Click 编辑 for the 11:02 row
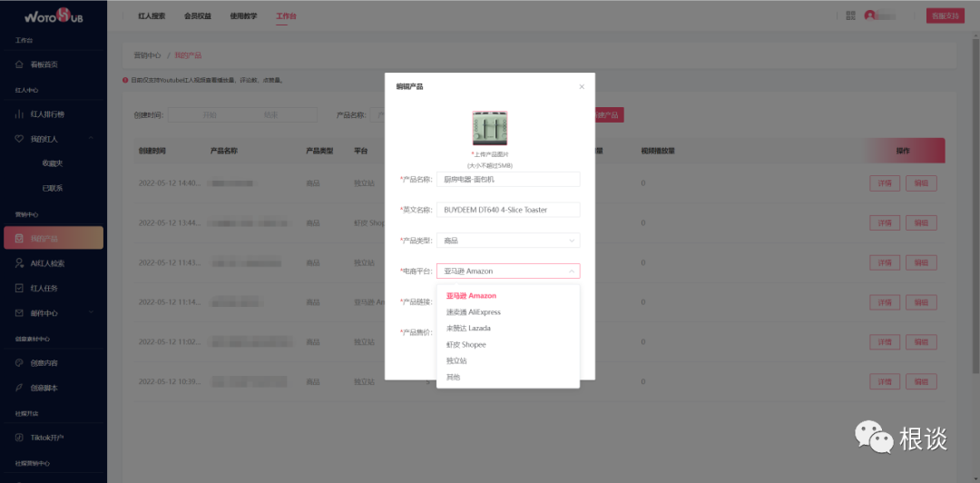Screen dimensions: 980x483 tap(921, 342)
